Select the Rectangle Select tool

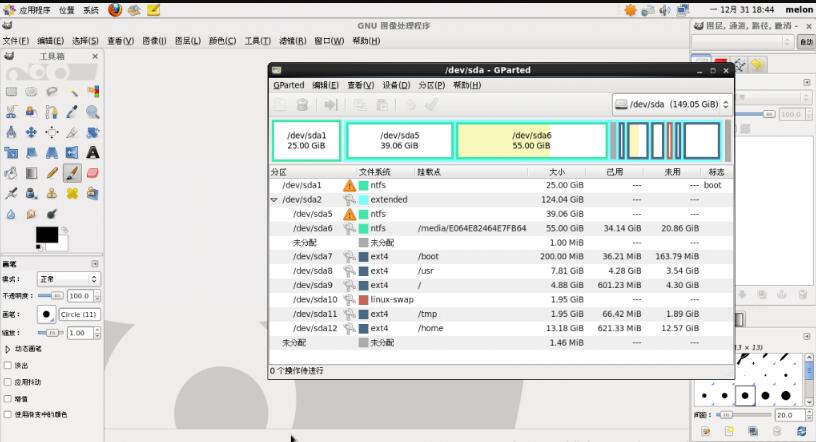coord(11,91)
